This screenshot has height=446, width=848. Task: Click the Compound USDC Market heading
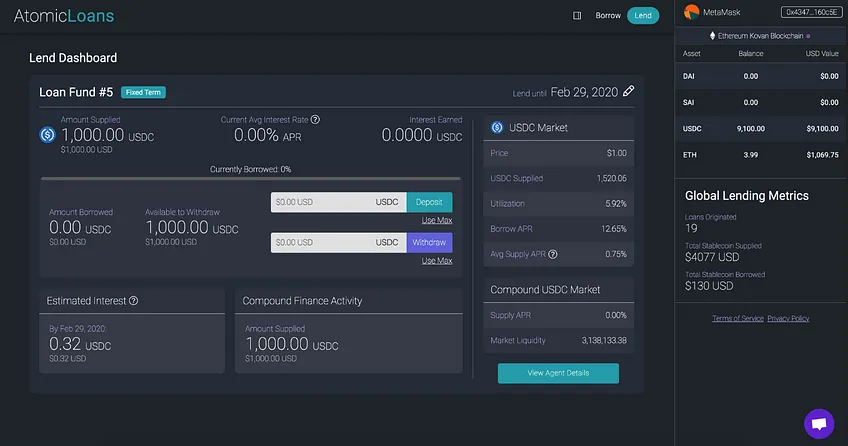point(545,290)
